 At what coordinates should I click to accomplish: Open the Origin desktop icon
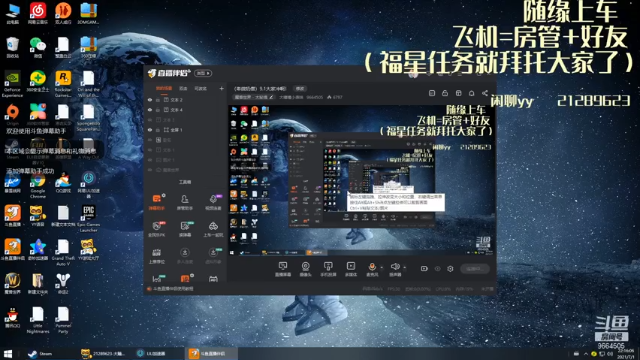pyautogui.click(x=12, y=114)
